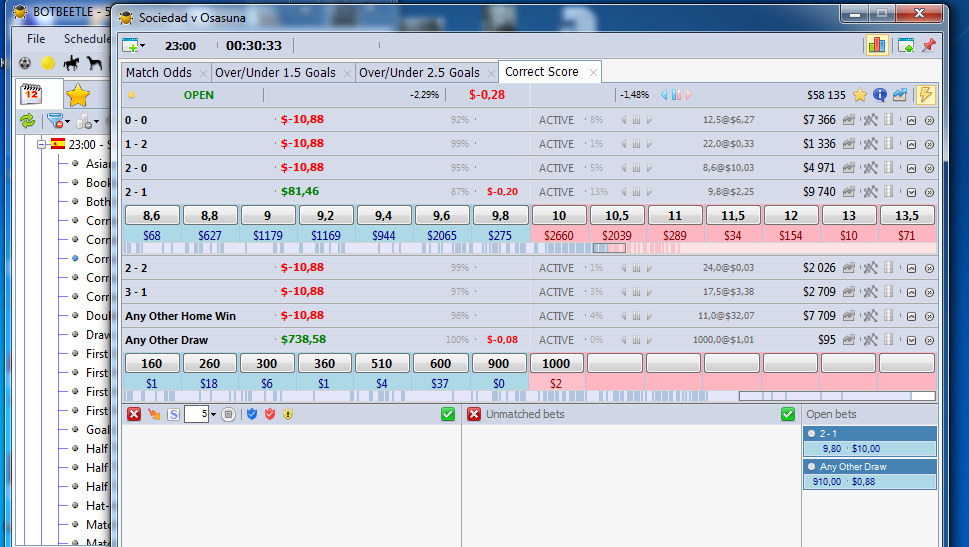
Task: Open the File menu in BOTBEETLE
Action: point(36,38)
